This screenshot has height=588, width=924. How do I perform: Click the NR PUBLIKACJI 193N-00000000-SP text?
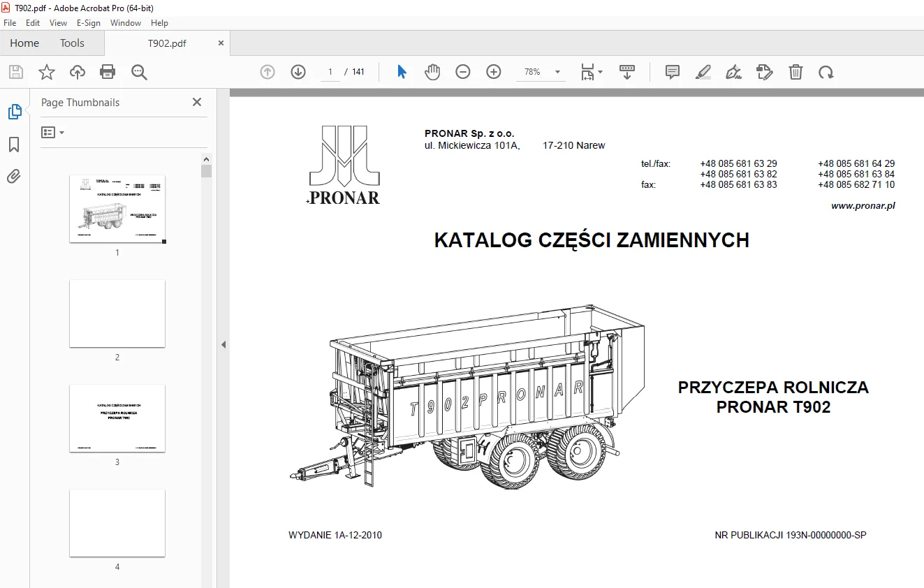point(791,536)
